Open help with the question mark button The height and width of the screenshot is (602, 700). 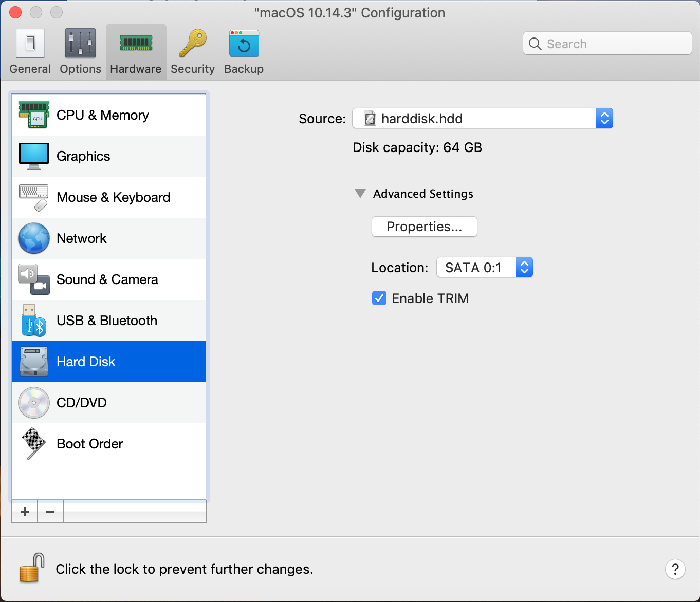(675, 569)
